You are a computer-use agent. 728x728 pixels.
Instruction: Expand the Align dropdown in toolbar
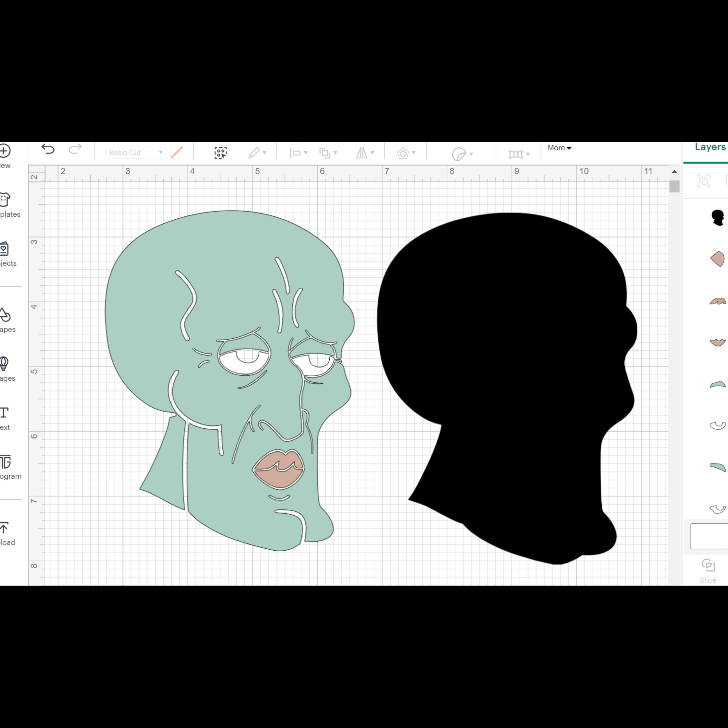299,153
